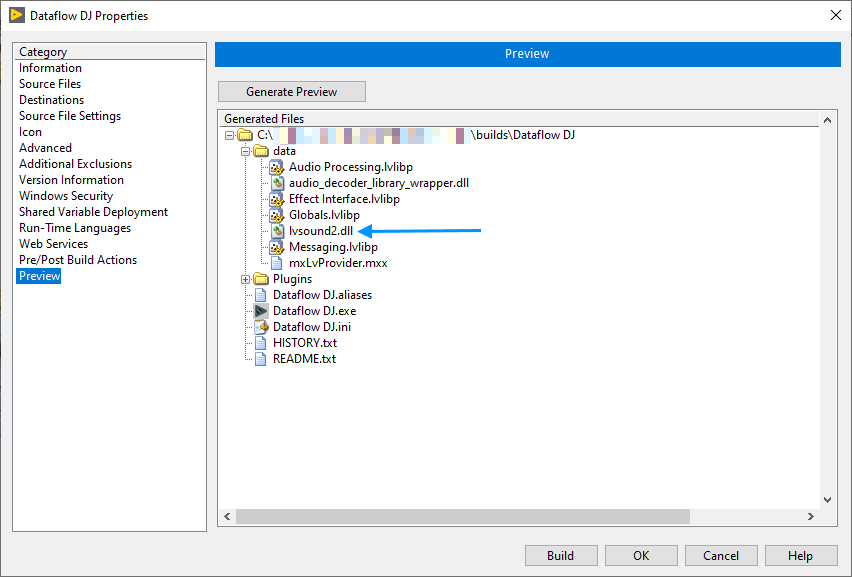Click the Dataflow DJ.aliases file icon
This screenshot has width=852, height=577.
[x=261, y=295]
